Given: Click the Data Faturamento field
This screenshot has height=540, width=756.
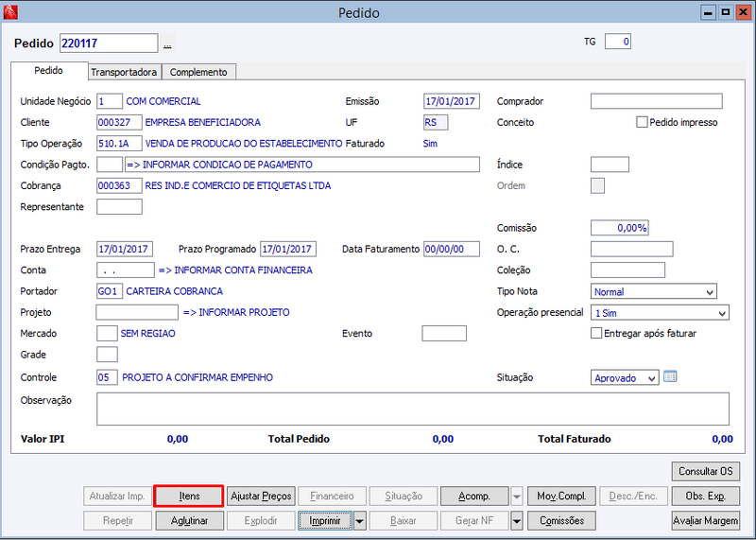Looking at the screenshot, I should click(452, 249).
